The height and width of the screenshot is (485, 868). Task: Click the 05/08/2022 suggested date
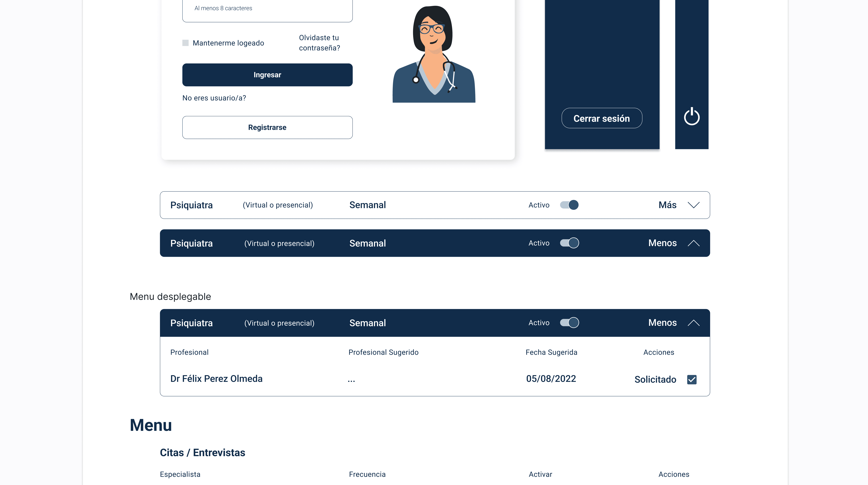coord(551,379)
